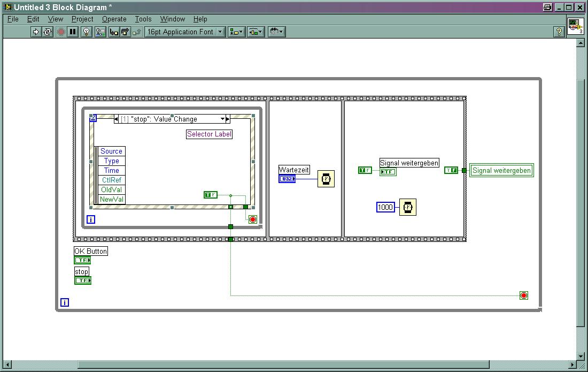Click the Step Out button
Screen dimensions: 588x372
(x=136, y=32)
